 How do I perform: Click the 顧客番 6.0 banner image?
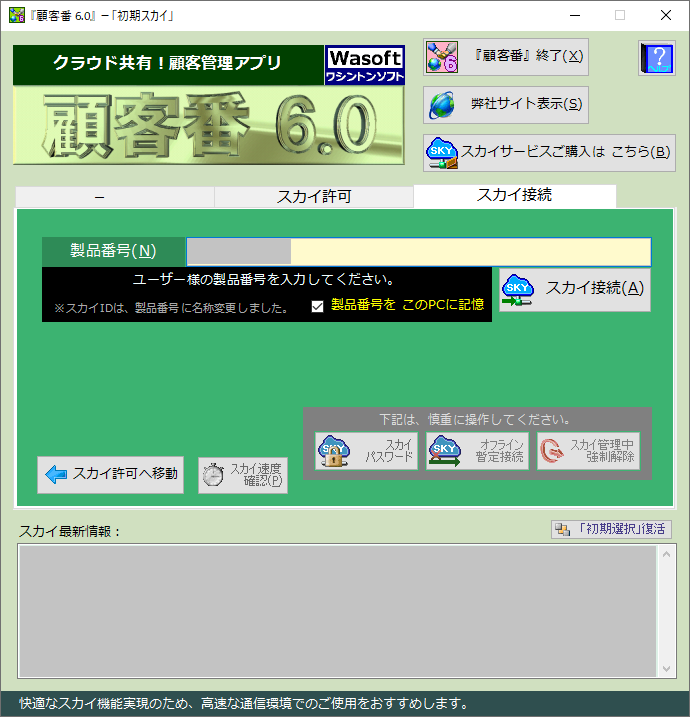coord(209,125)
